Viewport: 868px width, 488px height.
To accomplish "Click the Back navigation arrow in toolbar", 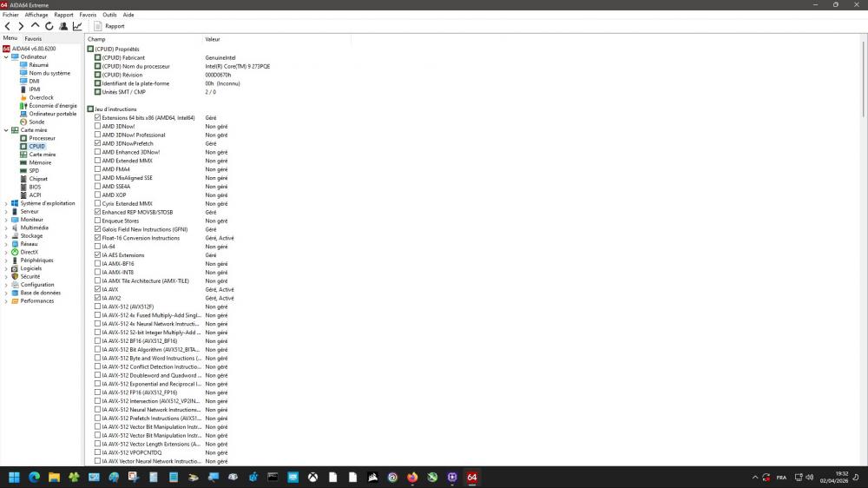I will (x=8, y=26).
